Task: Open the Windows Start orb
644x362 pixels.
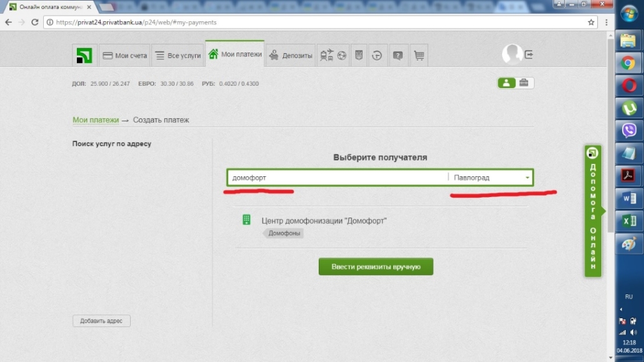Action: click(629, 14)
